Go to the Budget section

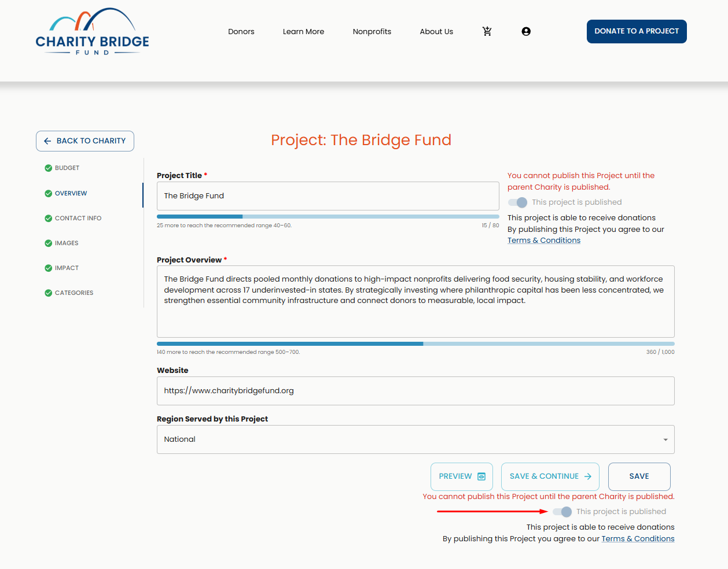[x=67, y=168]
